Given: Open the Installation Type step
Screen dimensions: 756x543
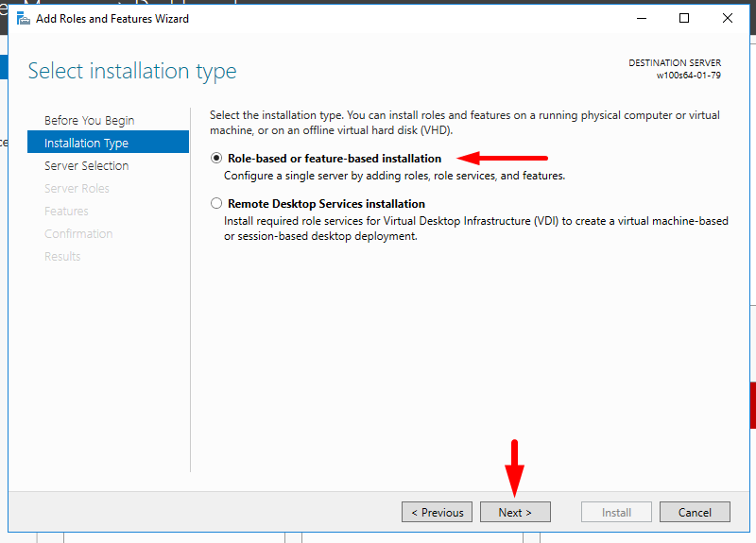Looking at the screenshot, I should (86, 144).
